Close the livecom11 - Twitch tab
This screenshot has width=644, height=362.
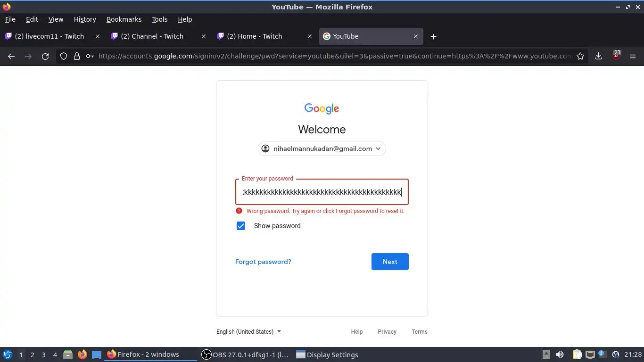click(x=98, y=36)
